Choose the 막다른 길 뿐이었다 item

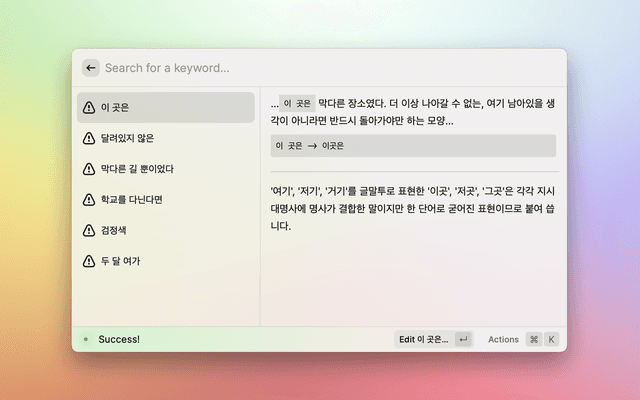point(165,169)
